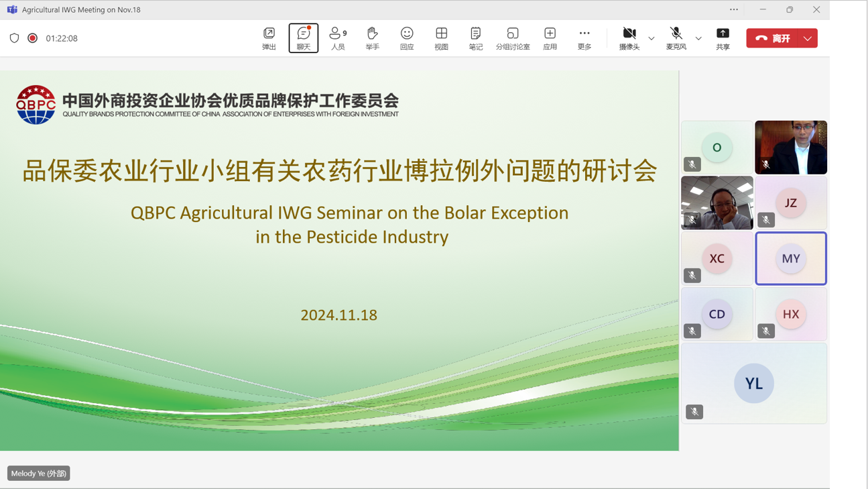Open reactions (回应) menu
Image resolution: width=868 pixels, height=489 pixels.
407,38
